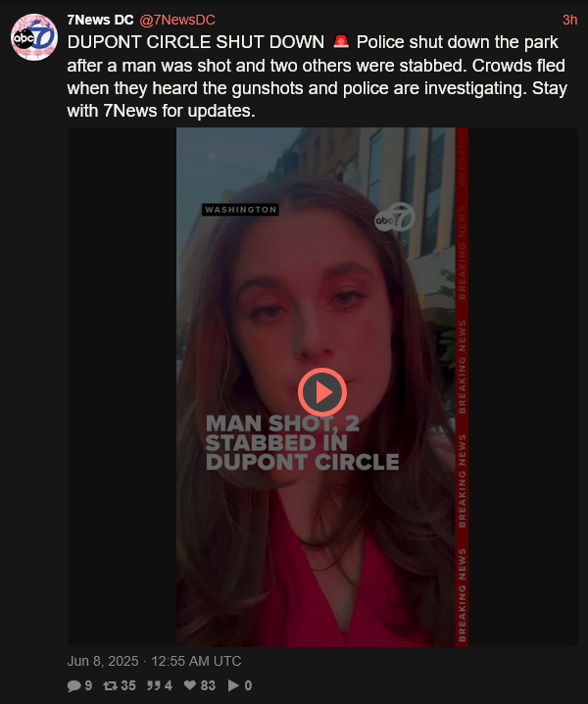Open the 7News DC profile avatar
This screenshot has height=704, width=588.
pos(34,37)
